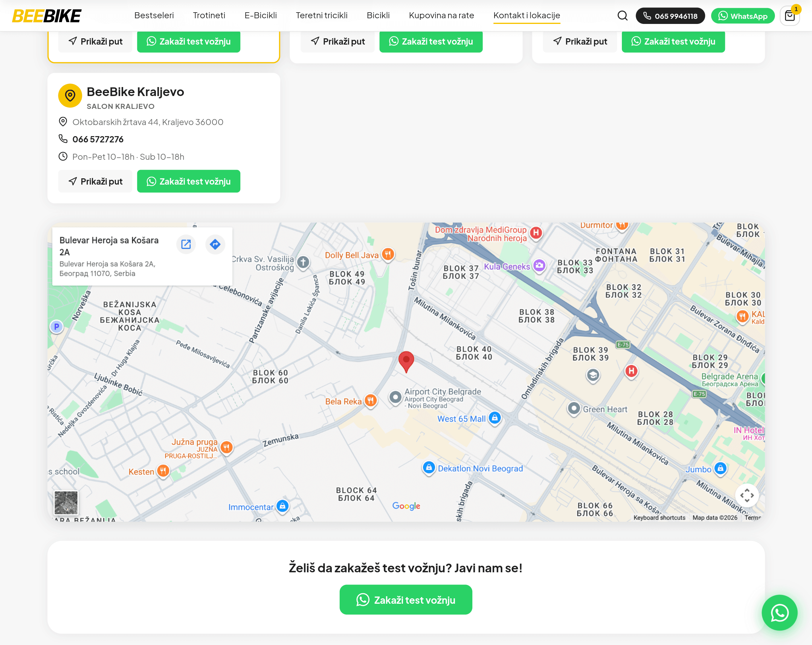
Task: Select Dolly Bell Java restaurant marker
Action: (387, 255)
